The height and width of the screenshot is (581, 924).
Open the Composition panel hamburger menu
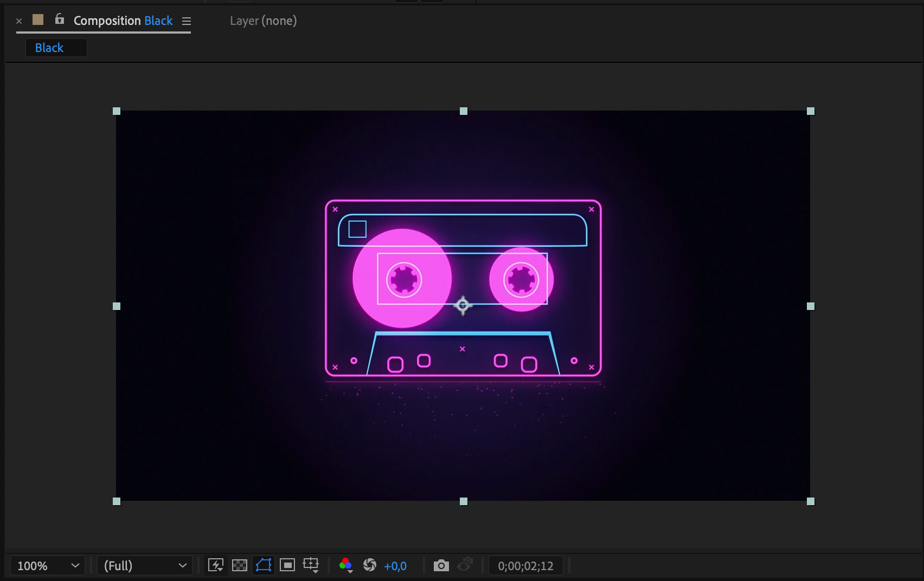(187, 21)
